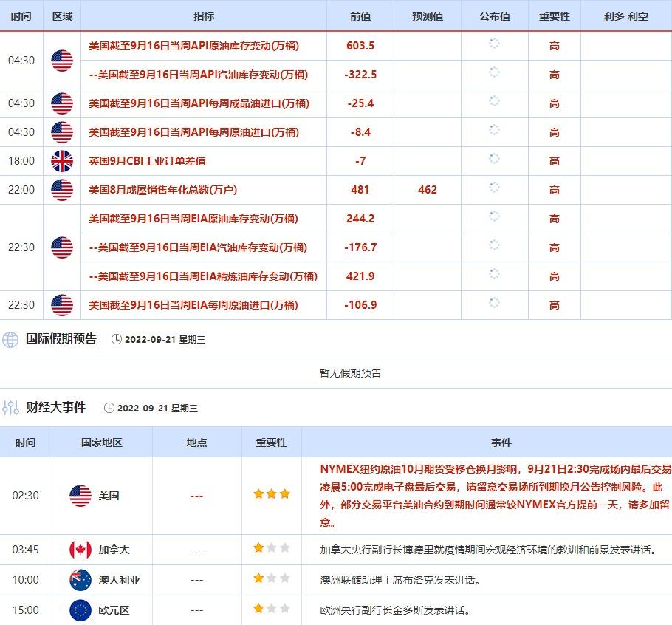Click the three-star rating for the NYMEX event

(x=271, y=494)
